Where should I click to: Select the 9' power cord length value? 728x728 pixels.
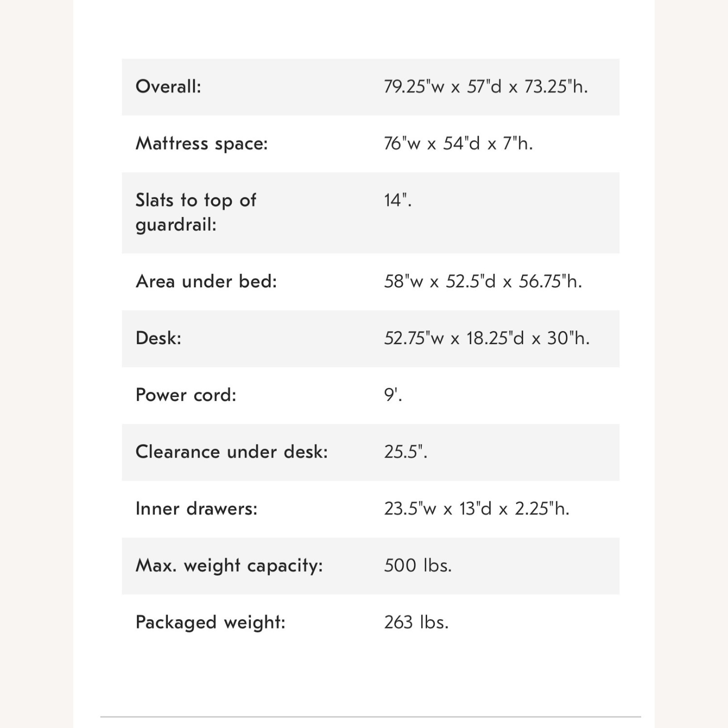393,395
